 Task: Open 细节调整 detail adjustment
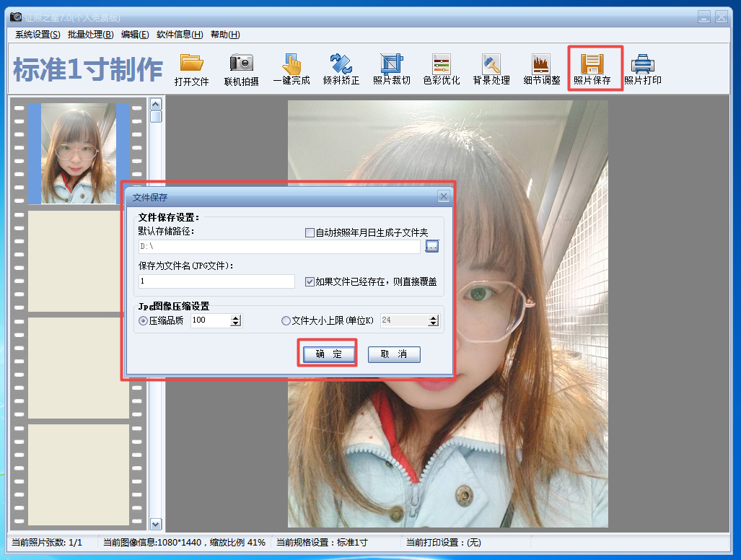542,69
